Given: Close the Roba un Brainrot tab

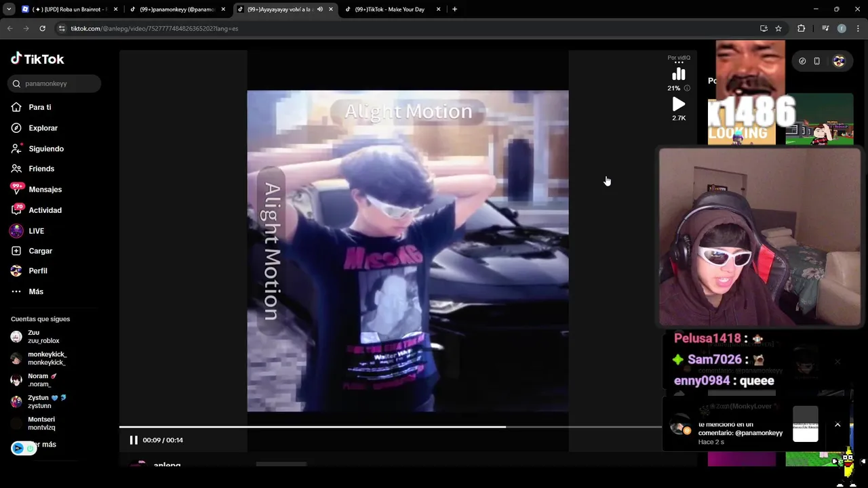Looking at the screenshot, I should coord(115,9).
